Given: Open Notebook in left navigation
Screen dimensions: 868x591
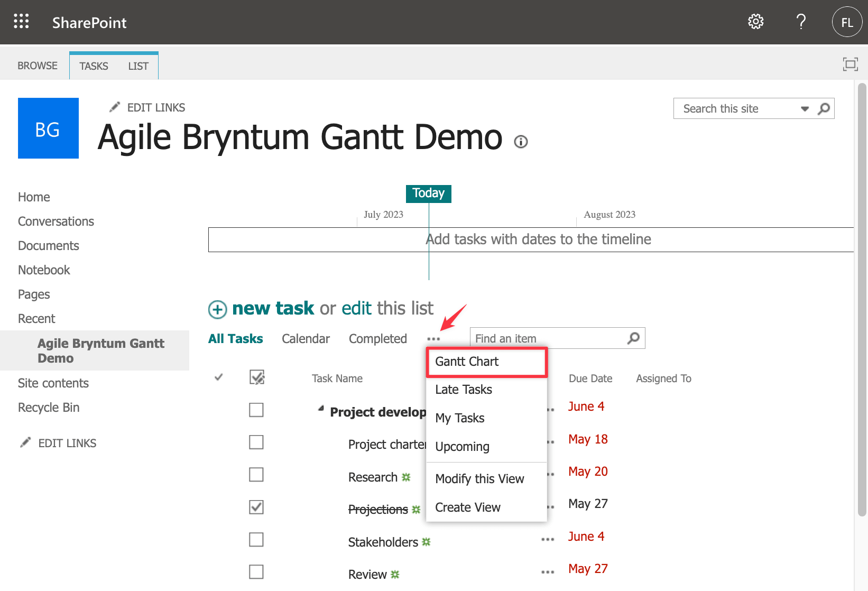Looking at the screenshot, I should (44, 270).
